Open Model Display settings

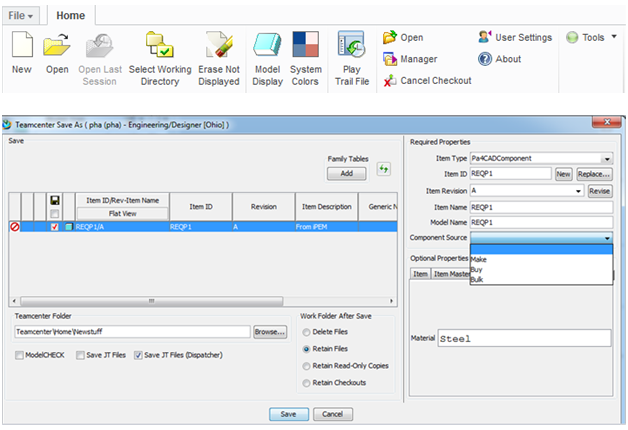[267, 44]
